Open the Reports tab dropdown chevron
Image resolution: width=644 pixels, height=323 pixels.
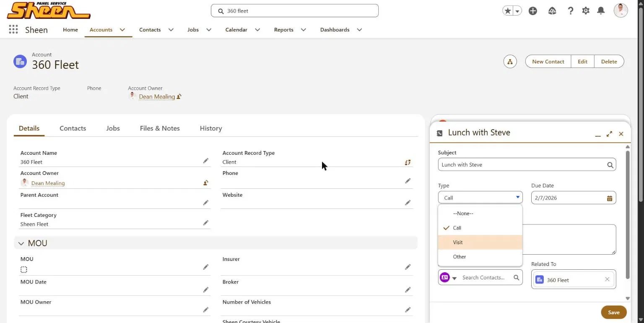(x=304, y=30)
